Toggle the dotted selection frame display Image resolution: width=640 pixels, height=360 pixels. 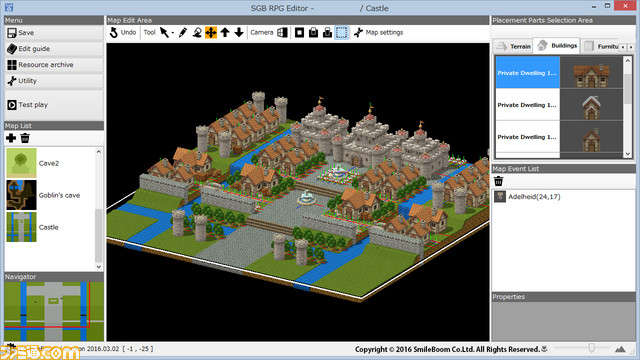click(x=342, y=32)
